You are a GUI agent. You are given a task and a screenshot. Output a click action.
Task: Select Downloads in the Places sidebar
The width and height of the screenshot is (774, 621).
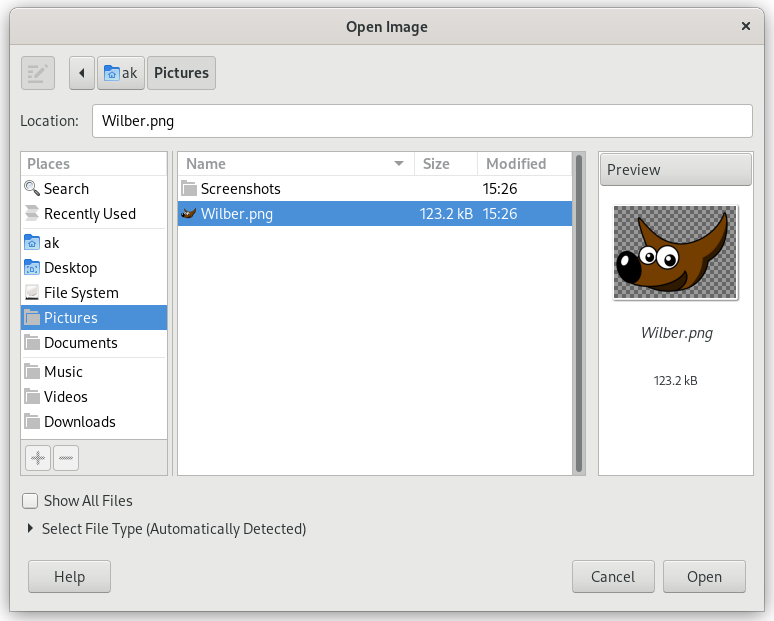click(94, 422)
